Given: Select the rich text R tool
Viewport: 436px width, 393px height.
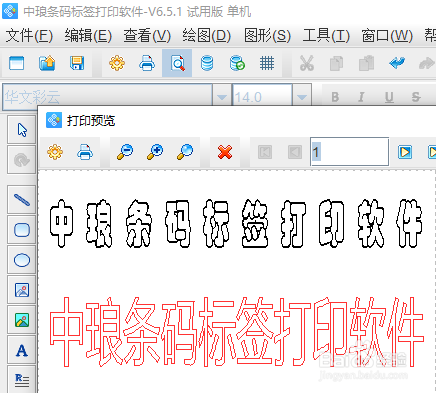Looking at the screenshot, I should pyautogui.click(x=22, y=379).
